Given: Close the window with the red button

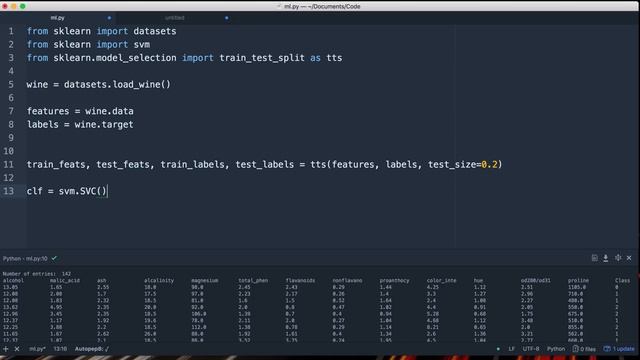Looking at the screenshot, I should 5,6.
